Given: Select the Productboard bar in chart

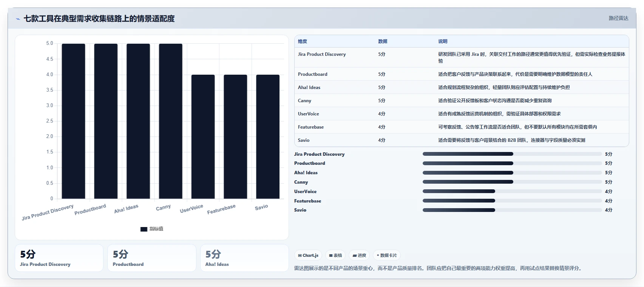Looking at the screenshot, I should point(106,121).
